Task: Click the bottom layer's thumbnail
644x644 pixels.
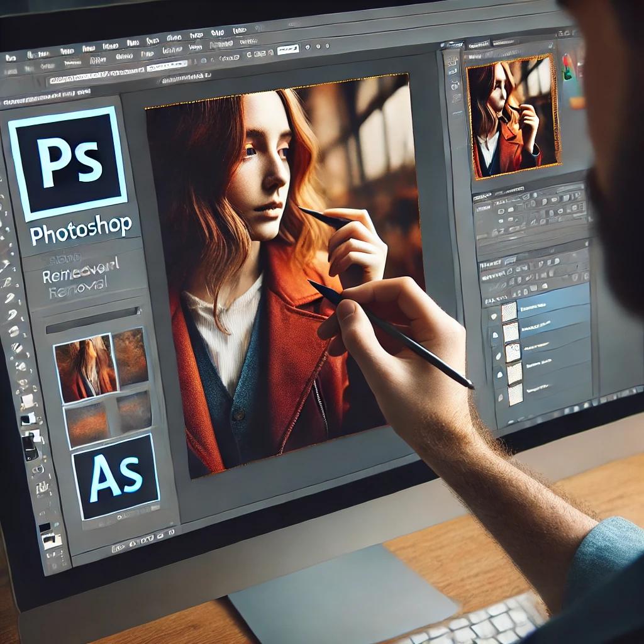Action: coord(516,394)
